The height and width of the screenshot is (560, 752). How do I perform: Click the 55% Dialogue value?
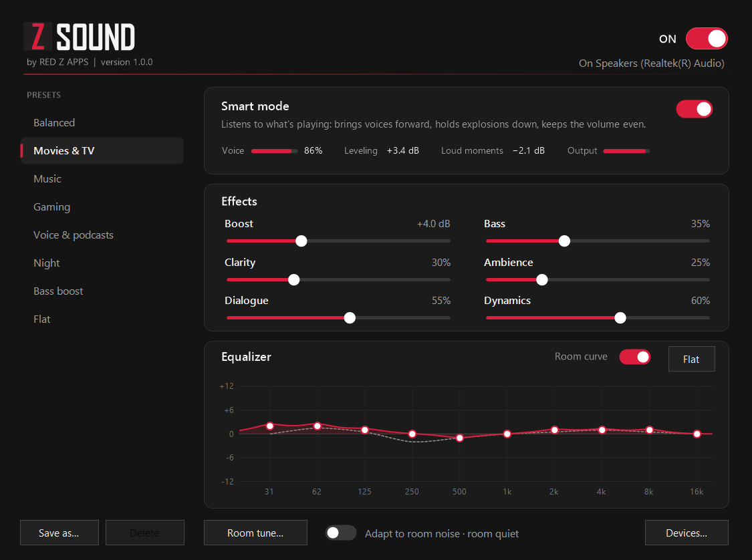[x=441, y=301]
